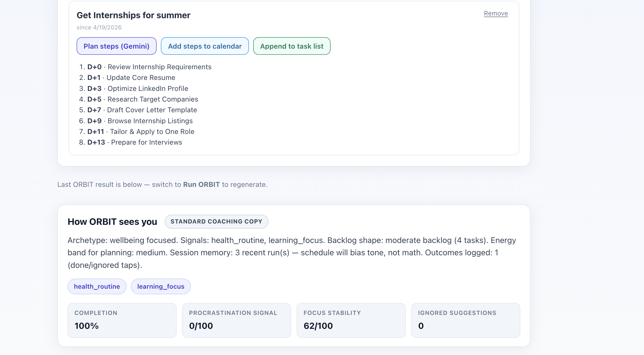Image resolution: width=644 pixels, height=355 pixels.
Task: Click the Research Target Companies step
Action: pos(153,99)
